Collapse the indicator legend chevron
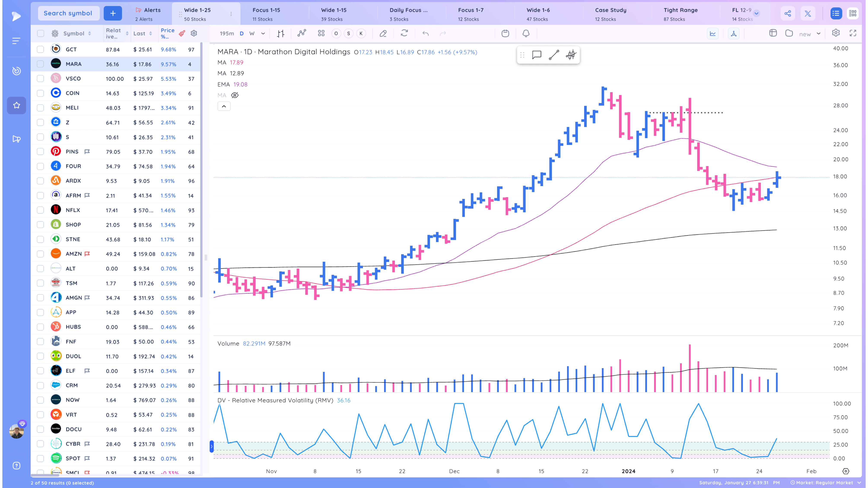Image resolution: width=868 pixels, height=488 pixels. [224, 106]
